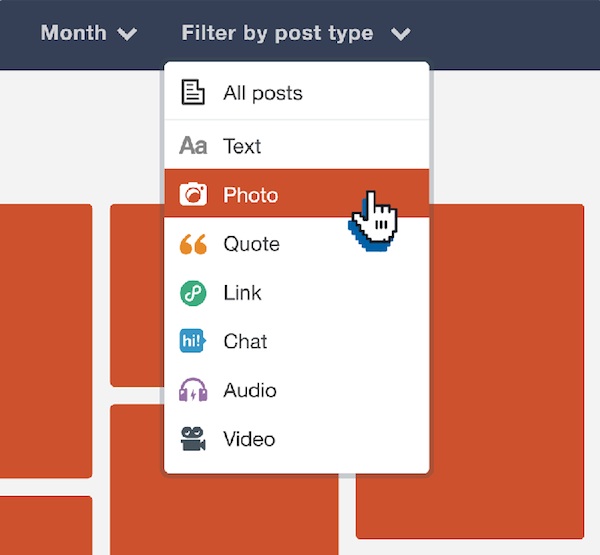Image resolution: width=600 pixels, height=555 pixels.
Task: Click chevron beside Filter by post type
Action: pyautogui.click(x=401, y=34)
